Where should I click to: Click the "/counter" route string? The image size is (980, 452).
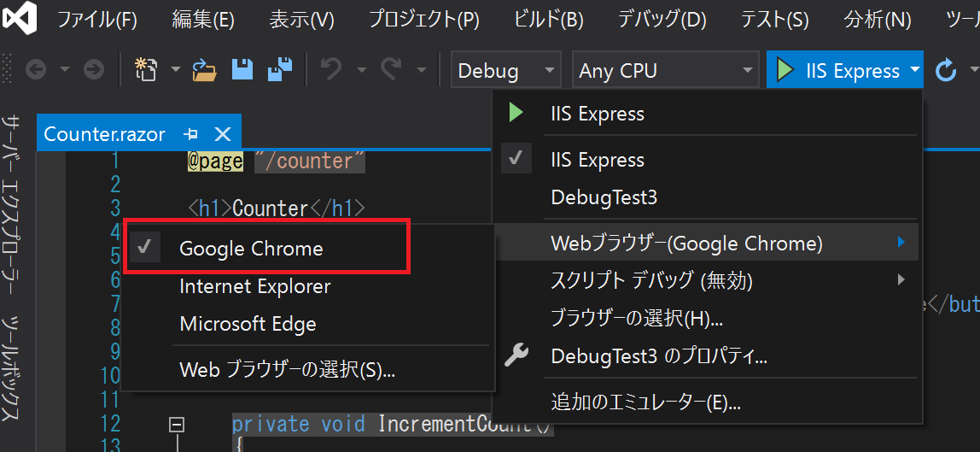coord(310,161)
